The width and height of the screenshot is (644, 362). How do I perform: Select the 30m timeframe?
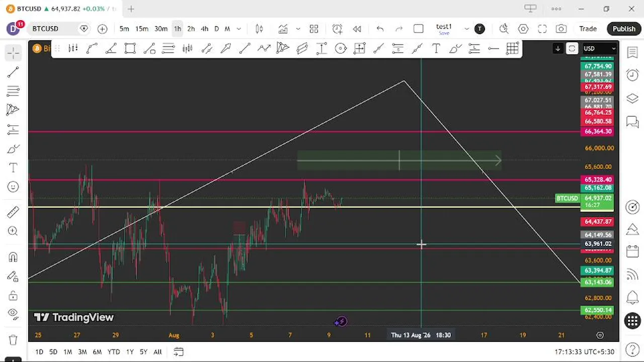point(161,29)
